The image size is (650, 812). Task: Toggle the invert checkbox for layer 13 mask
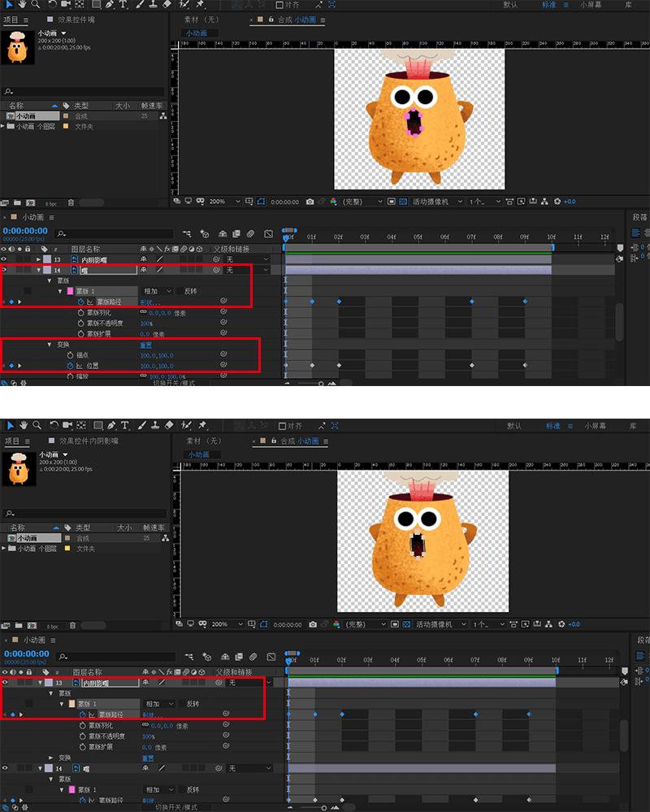coord(181,704)
